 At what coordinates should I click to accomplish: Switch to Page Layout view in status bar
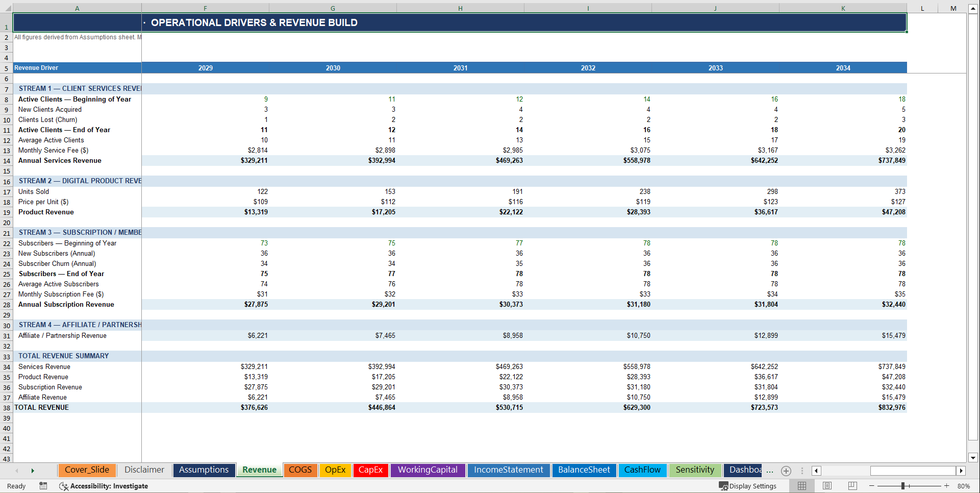coord(827,486)
